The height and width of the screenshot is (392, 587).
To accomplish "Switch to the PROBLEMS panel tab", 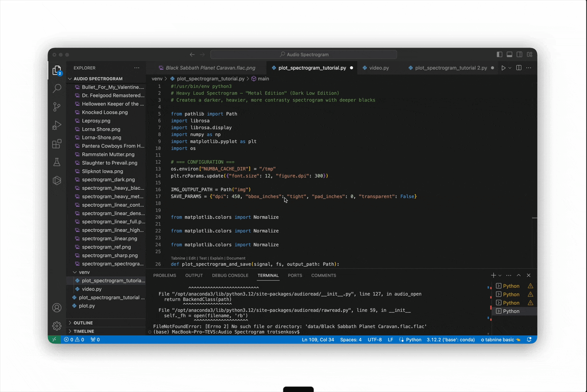I will (164, 276).
